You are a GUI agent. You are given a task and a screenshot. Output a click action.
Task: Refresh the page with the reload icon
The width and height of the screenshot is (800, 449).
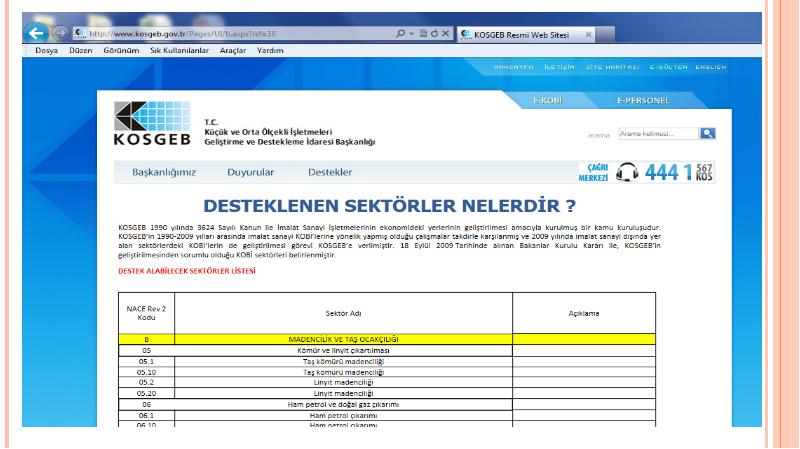[x=434, y=33]
